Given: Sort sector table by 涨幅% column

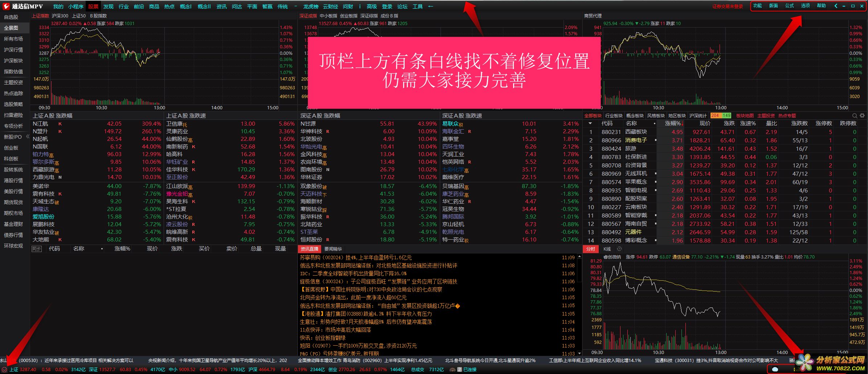Looking at the screenshot, I should point(673,123).
